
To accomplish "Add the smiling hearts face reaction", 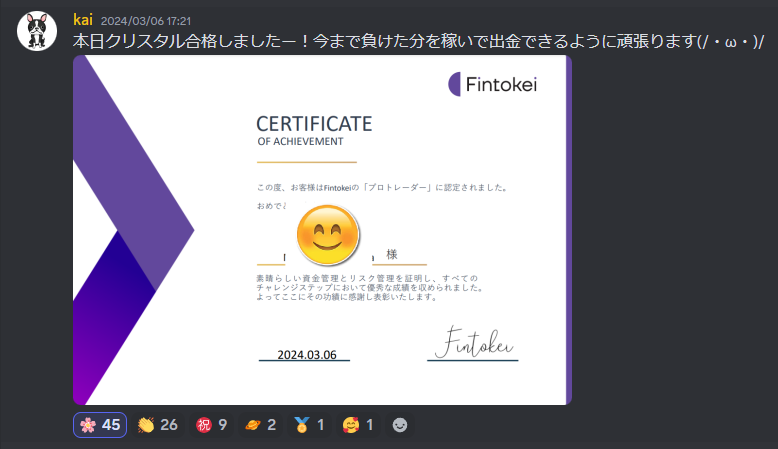I will click(358, 425).
